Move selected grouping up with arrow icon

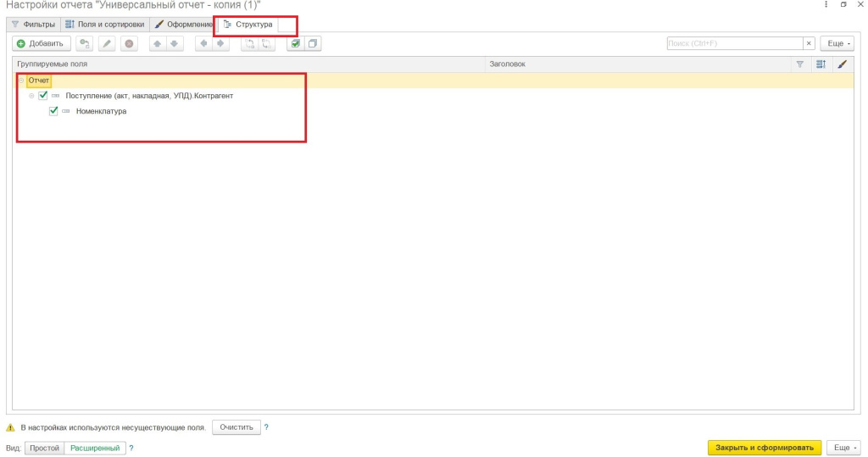158,43
